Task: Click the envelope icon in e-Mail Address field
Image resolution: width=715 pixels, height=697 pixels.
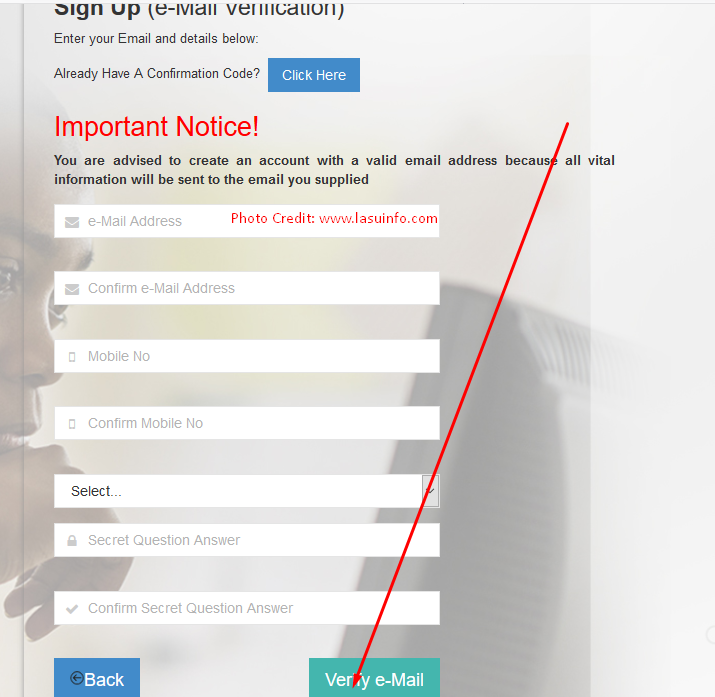Action: click(72, 222)
